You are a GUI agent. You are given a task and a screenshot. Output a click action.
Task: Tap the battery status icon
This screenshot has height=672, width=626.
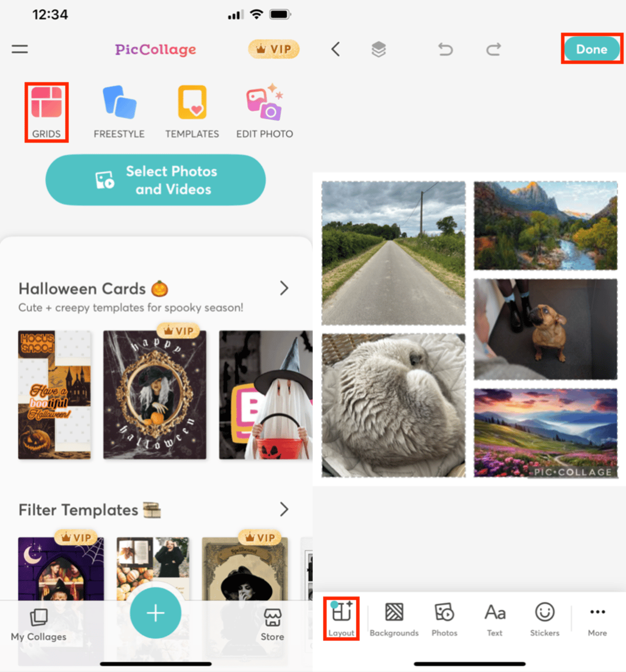[x=280, y=14]
